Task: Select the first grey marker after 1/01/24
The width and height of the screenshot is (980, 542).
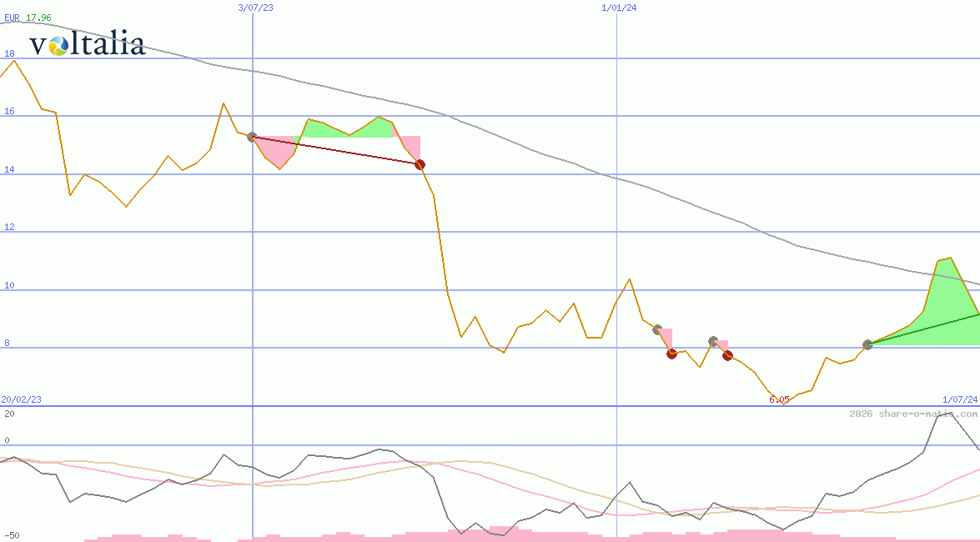Action: 657,329
